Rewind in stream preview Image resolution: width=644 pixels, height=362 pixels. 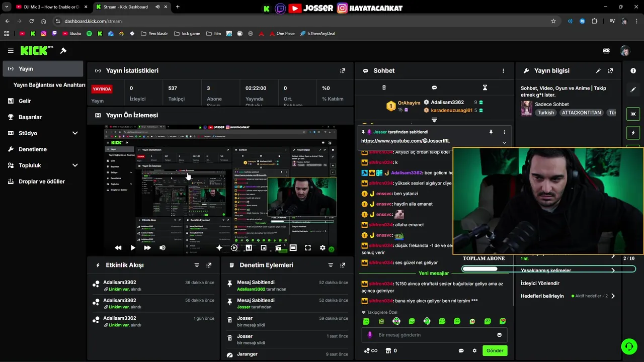pyautogui.click(x=118, y=248)
